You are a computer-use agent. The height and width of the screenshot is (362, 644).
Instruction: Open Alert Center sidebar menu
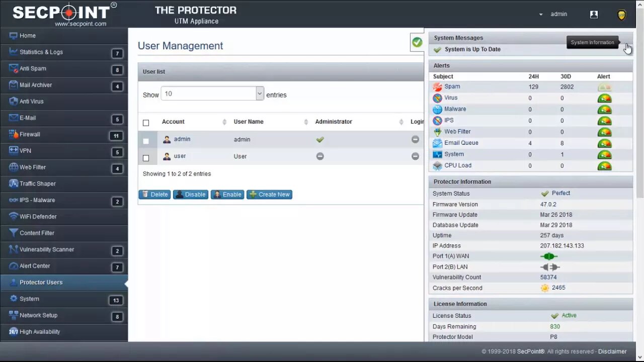[x=64, y=266]
